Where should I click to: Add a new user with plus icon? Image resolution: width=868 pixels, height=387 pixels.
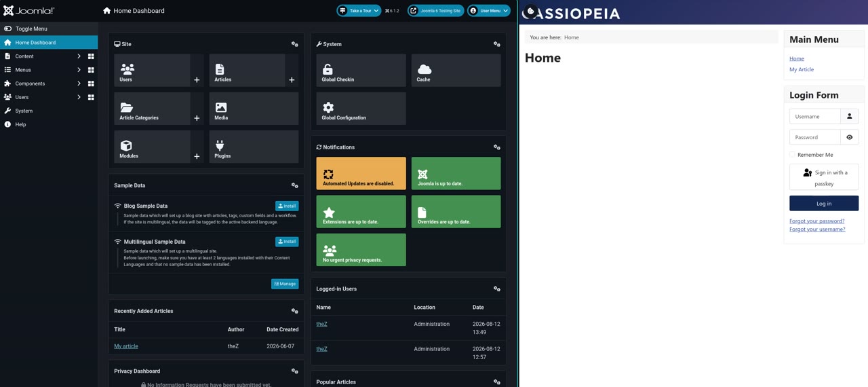tap(197, 80)
